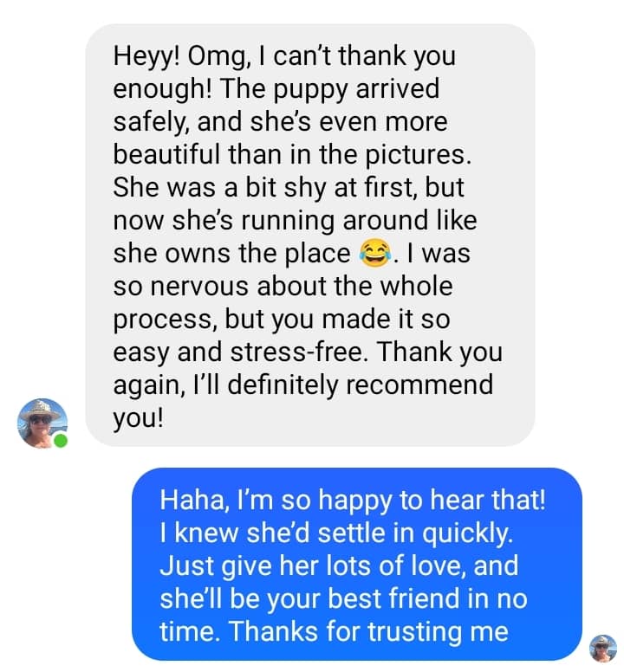Click 'Haha, I'm so happy to hear that!'
Viewport: 624px width, 672px height.
coord(353,501)
